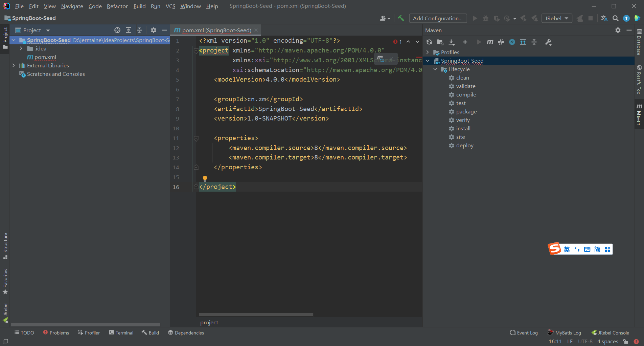Toggle Skip Tests mode lightning icon
This screenshot has width=644, height=346.
tap(512, 42)
